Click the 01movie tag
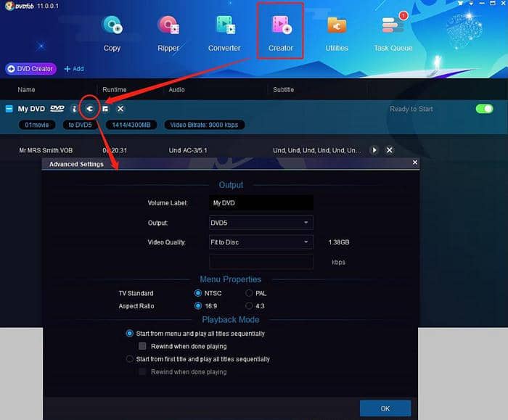Viewport: 508px width, 420px height. pos(37,125)
